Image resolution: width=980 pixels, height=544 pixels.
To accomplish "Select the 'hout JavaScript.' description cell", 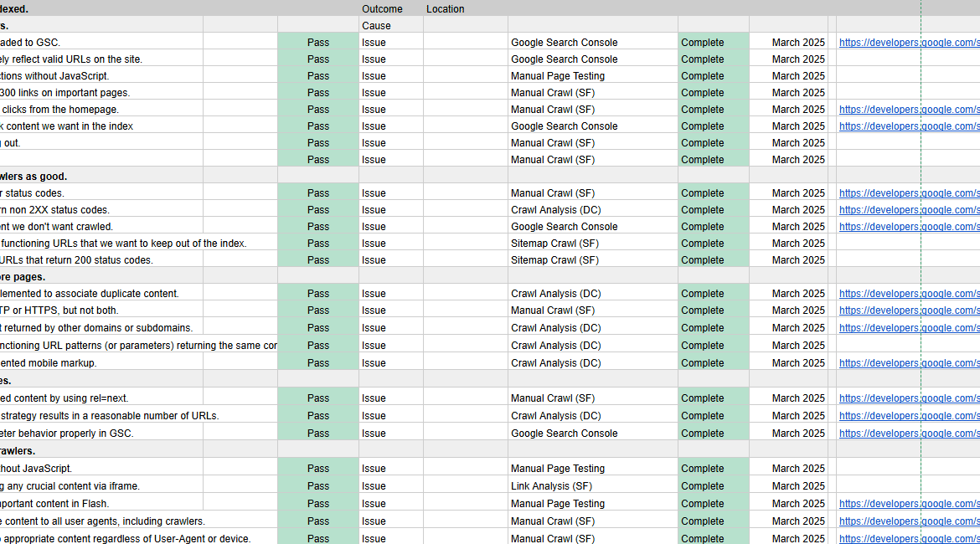I will 101,469.
